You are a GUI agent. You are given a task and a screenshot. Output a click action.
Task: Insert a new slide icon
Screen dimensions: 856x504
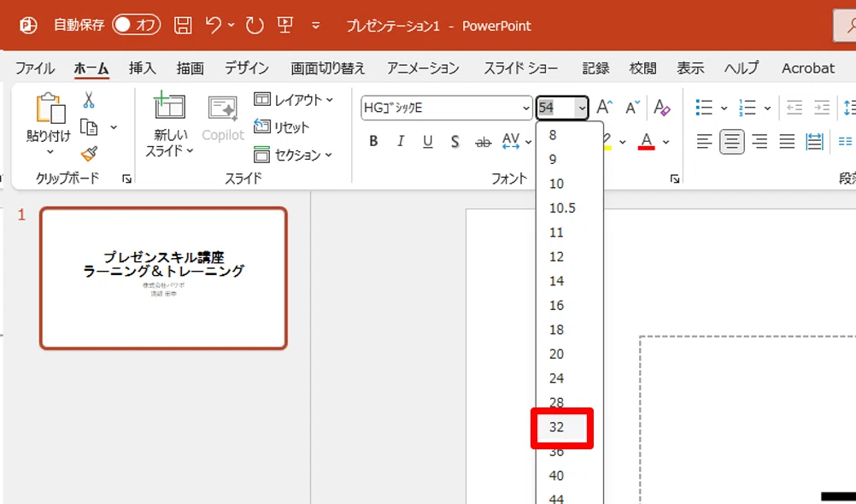click(169, 105)
